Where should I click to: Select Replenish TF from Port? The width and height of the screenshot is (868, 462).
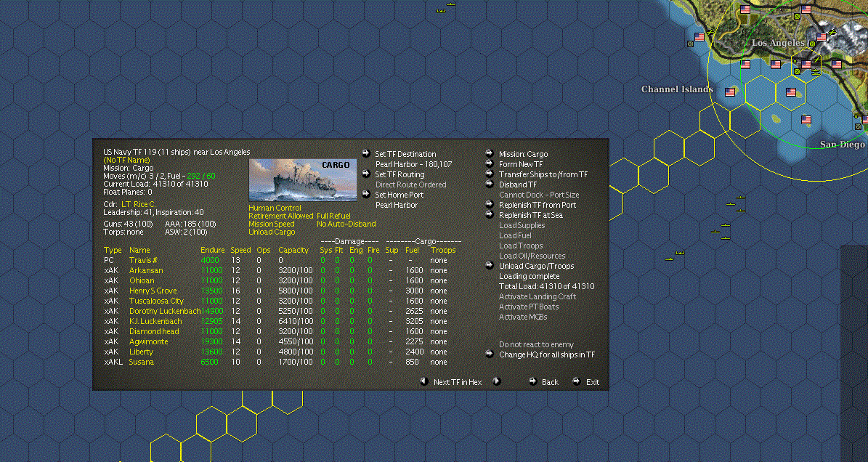538,205
